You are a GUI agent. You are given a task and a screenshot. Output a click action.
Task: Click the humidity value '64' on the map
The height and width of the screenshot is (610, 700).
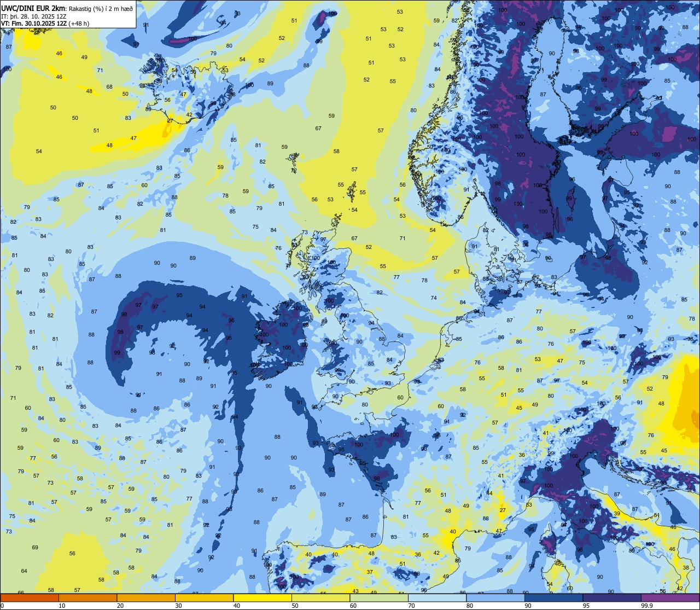pos(24,571)
